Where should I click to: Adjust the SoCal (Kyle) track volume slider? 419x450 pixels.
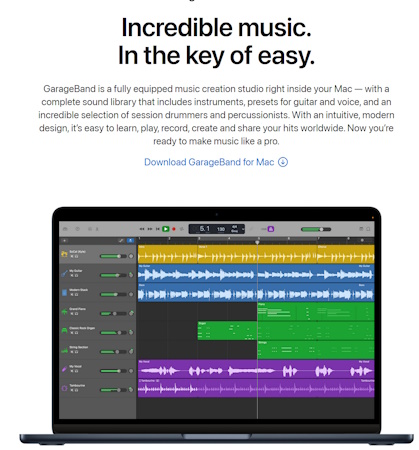coord(113,256)
